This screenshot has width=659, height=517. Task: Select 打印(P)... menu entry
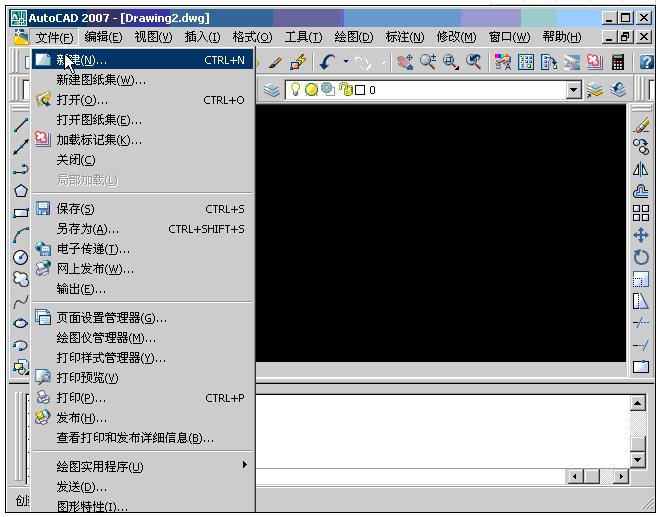[81, 397]
